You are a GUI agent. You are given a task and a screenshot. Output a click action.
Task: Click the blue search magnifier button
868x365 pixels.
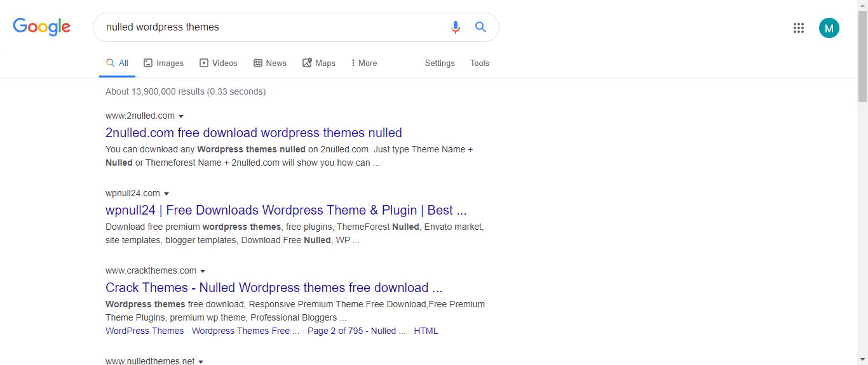coord(481,27)
